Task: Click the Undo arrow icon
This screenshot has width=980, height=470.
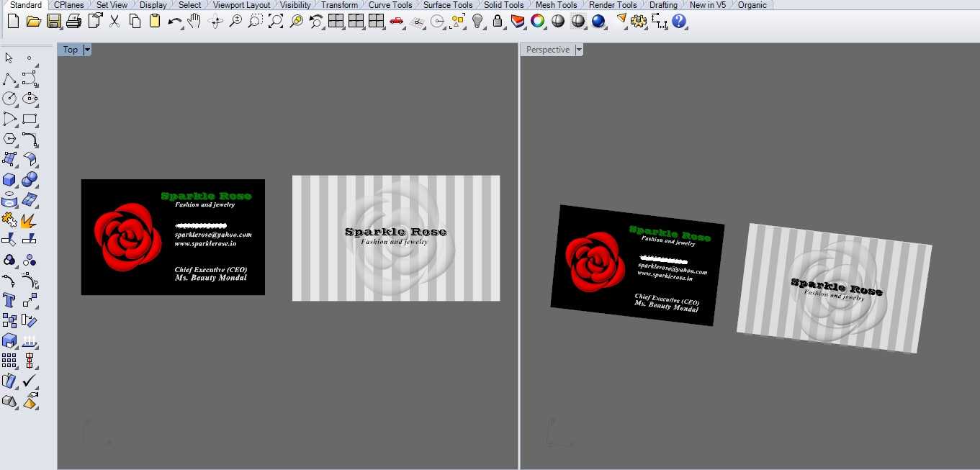Action: coord(174,22)
